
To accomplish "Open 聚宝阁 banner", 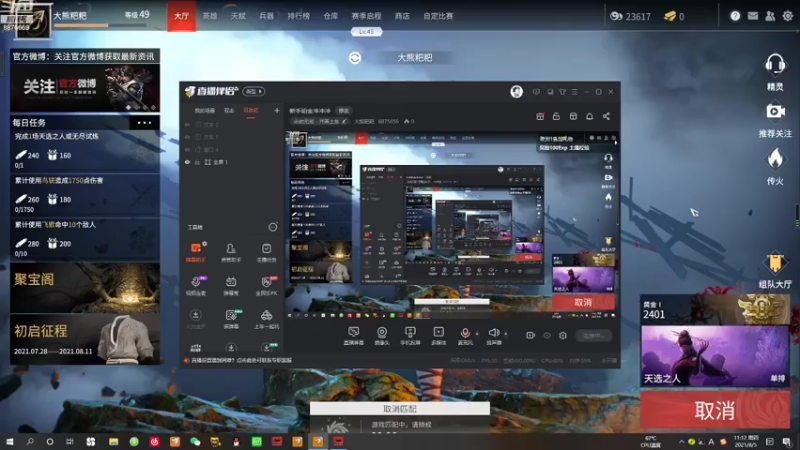I will tap(85, 288).
